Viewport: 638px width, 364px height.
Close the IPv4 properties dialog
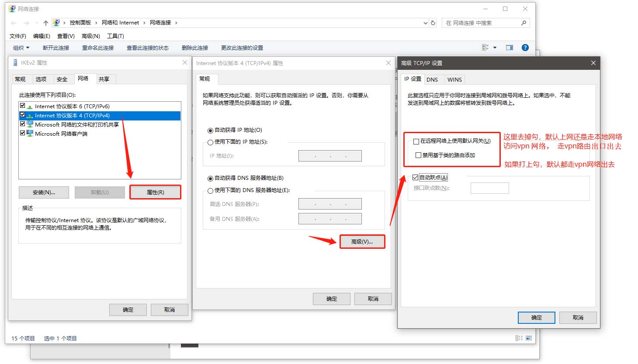click(388, 63)
